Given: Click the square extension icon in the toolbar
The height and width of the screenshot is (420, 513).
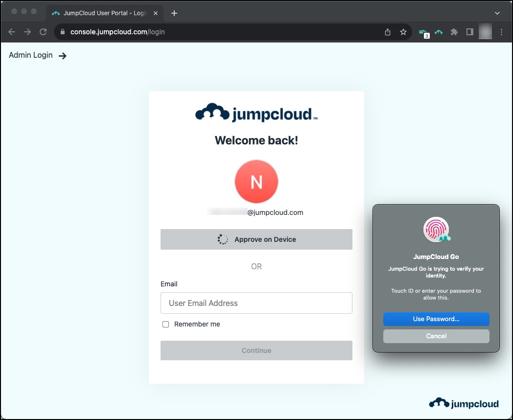Looking at the screenshot, I should click(x=469, y=32).
